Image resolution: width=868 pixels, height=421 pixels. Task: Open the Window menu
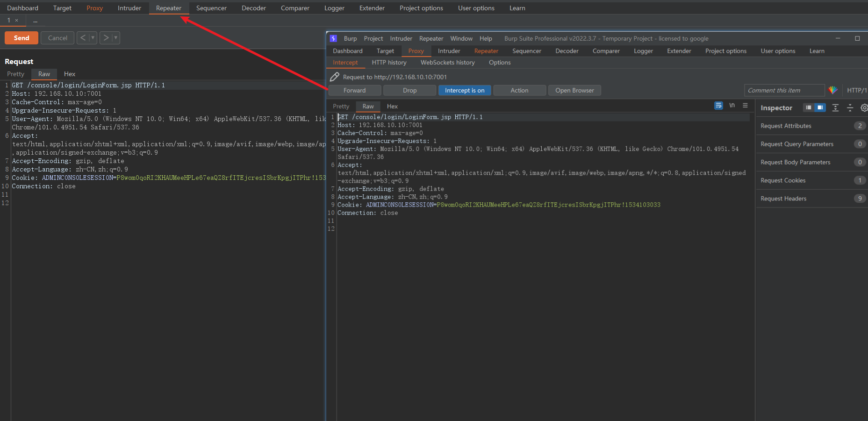[461, 38]
